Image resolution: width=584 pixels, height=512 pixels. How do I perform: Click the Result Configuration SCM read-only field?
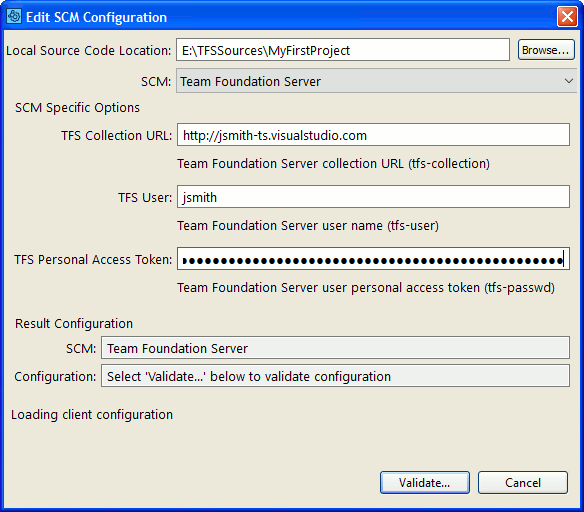tap(335, 348)
